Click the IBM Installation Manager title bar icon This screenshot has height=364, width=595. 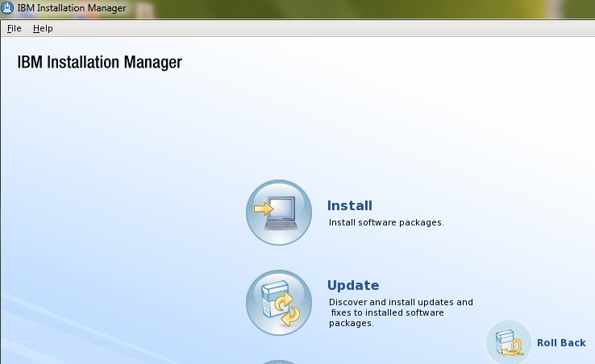coord(6,7)
